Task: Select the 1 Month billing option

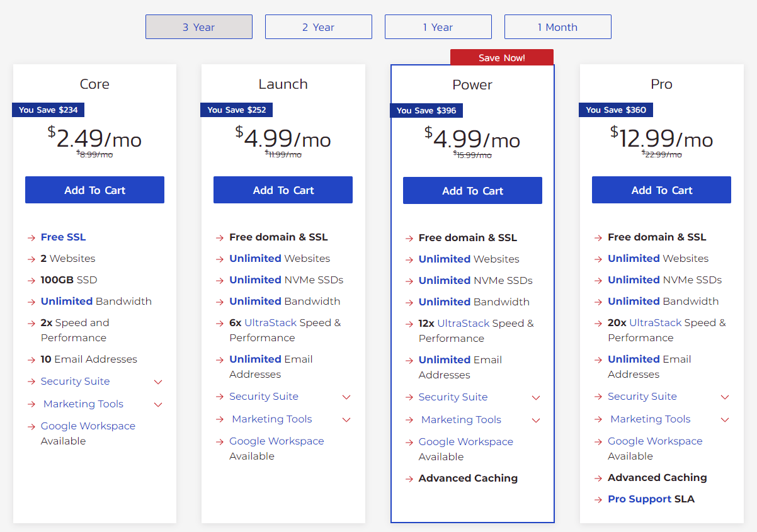Action: click(x=558, y=27)
